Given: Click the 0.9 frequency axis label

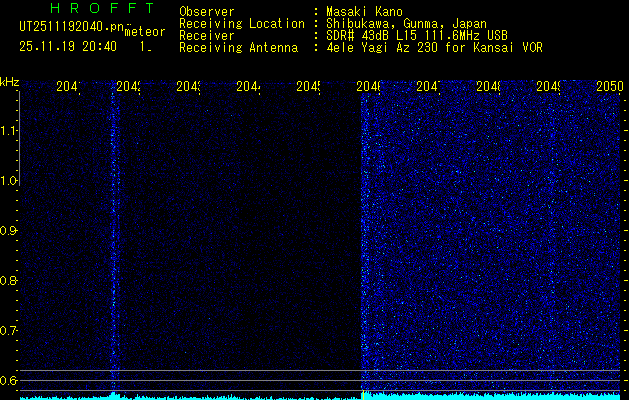Looking at the screenshot, I should (x=8, y=231).
